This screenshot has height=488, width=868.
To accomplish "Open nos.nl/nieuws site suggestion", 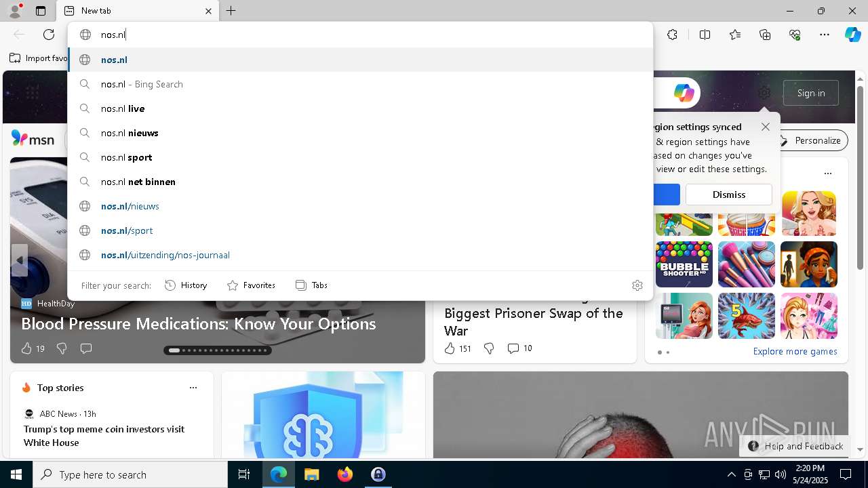I will [x=360, y=206].
